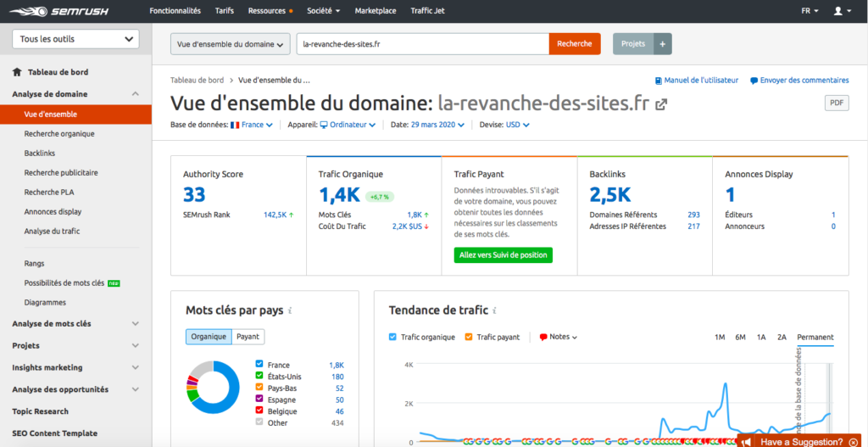Toggle the Trafic organique checkbox

click(392, 337)
